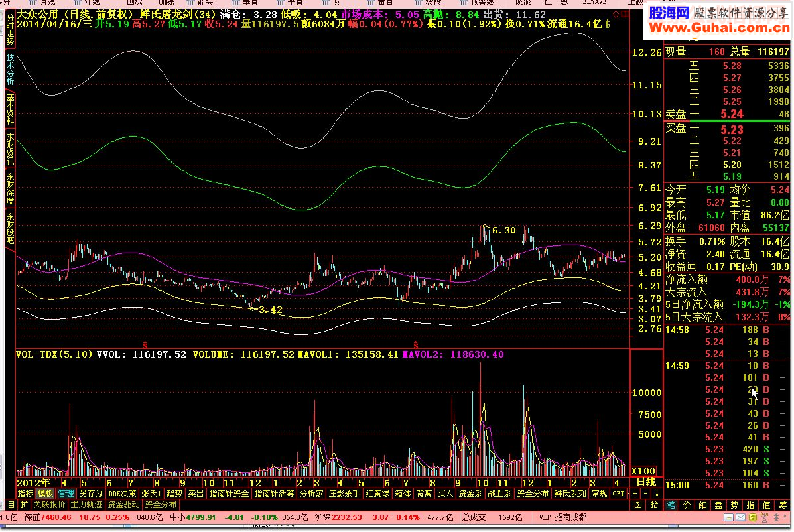Image resolution: width=794 pixels, height=532 pixels.
Task: Select the 笔 tick detail tab
Action: click(x=671, y=505)
